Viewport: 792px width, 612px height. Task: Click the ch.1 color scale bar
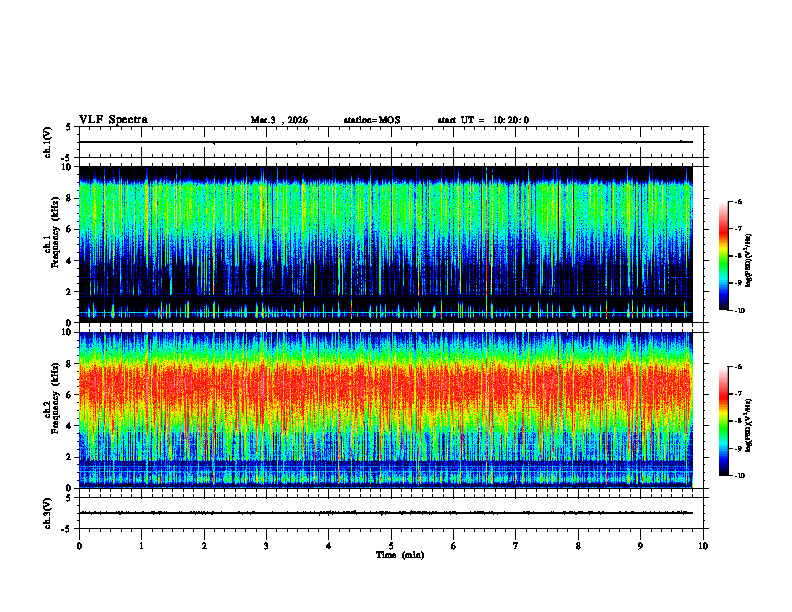[724, 256]
